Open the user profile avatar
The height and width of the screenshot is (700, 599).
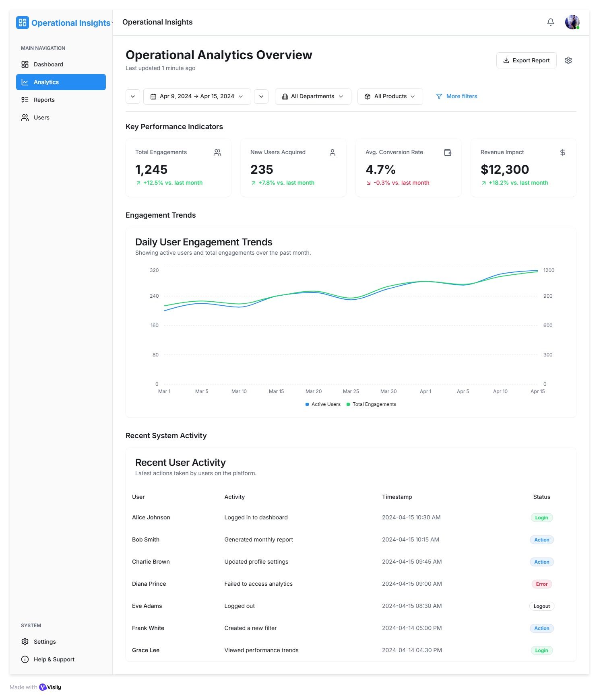click(572, 22)
